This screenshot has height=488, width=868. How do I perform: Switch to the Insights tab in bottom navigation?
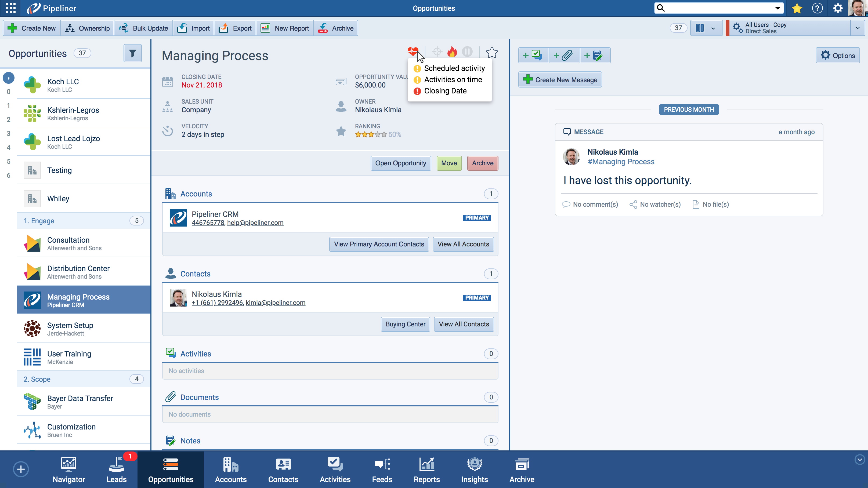474,469
